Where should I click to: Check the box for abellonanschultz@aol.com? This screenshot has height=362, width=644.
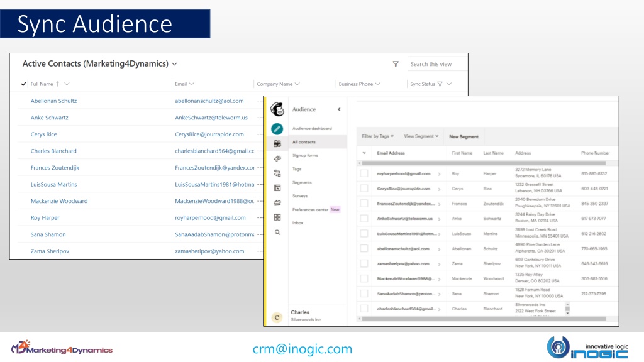coord(364,248)
